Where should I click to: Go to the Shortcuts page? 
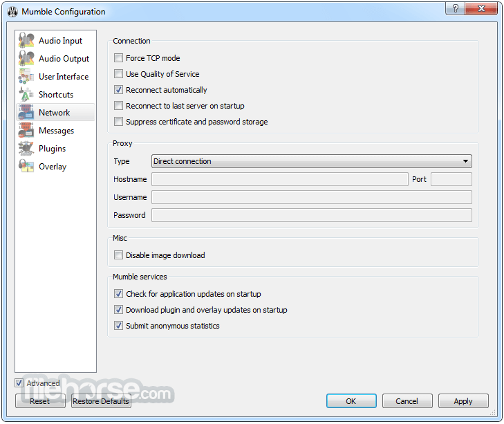pos(56,95)
